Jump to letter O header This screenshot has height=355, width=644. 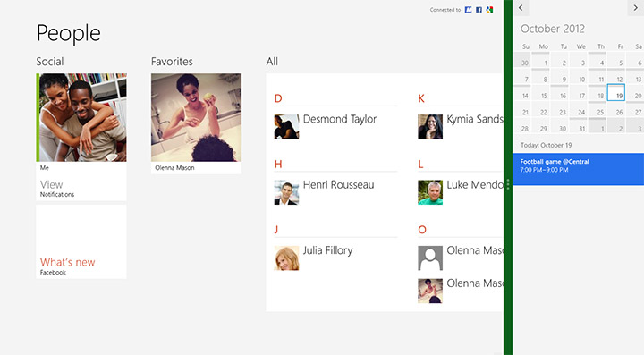(422, 230)
